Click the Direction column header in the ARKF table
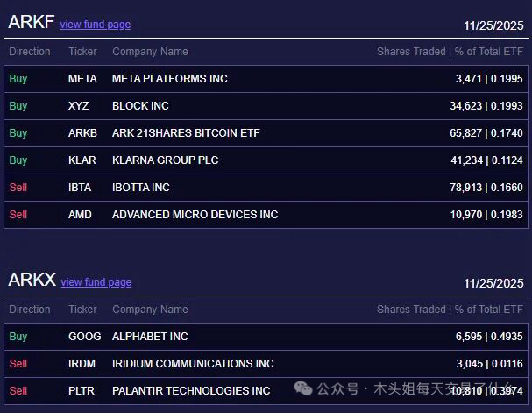The width and height of the screenshot is (532, 413). [30, 52]
